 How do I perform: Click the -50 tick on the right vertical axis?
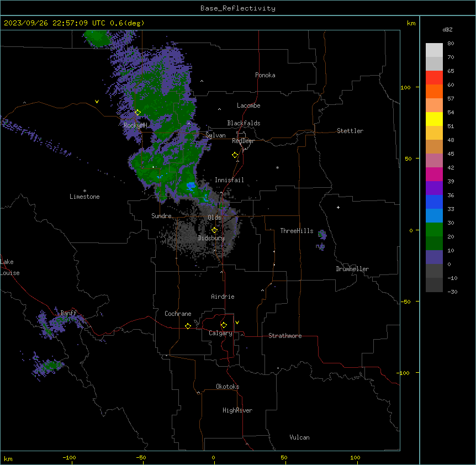tap(405, 302)
